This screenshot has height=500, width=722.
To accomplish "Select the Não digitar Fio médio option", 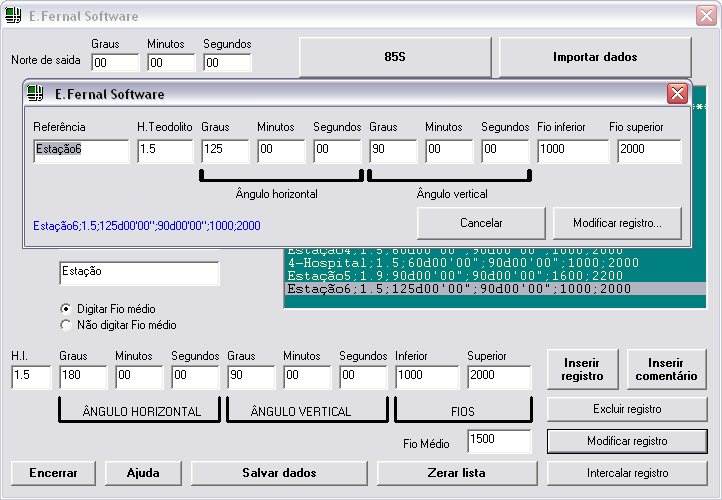I will pos(66,325).
